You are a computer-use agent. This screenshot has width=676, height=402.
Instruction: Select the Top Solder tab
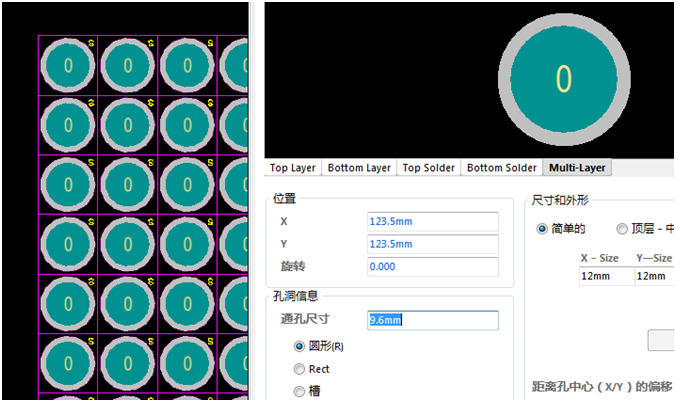(429, 168)
